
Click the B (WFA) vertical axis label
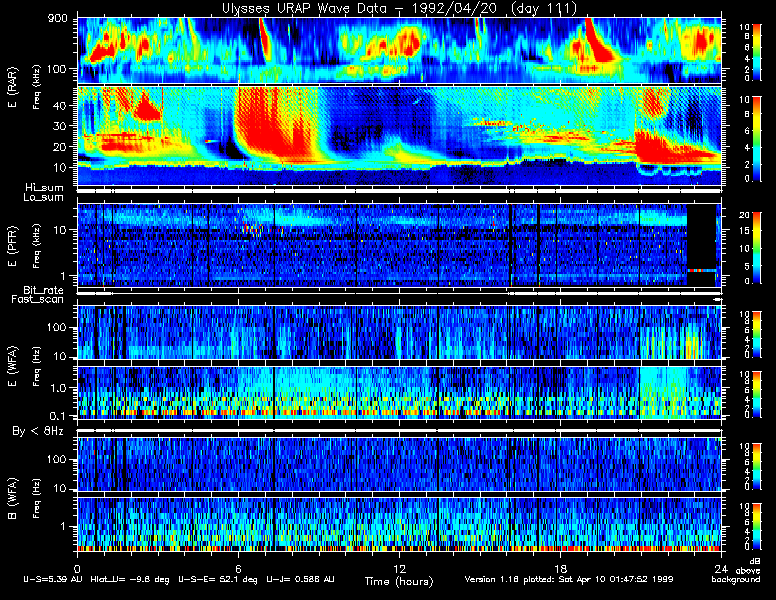click(x=12, y=499)
